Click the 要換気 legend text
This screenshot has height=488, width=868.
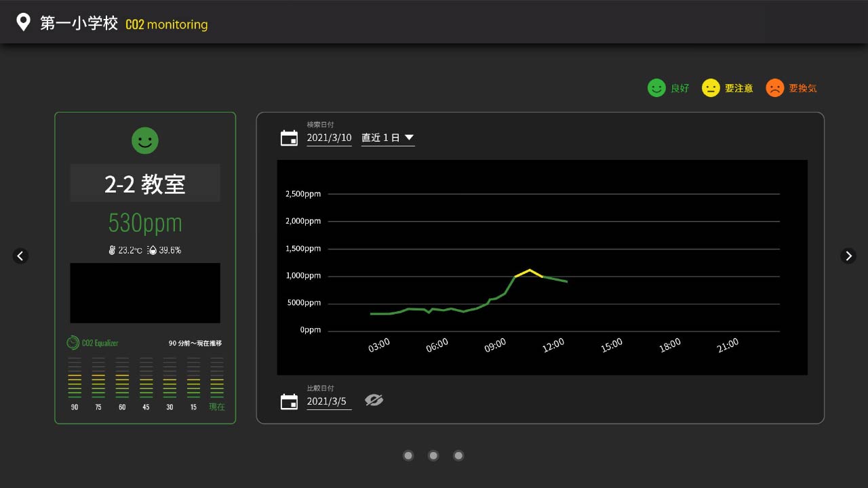(803, 89)
